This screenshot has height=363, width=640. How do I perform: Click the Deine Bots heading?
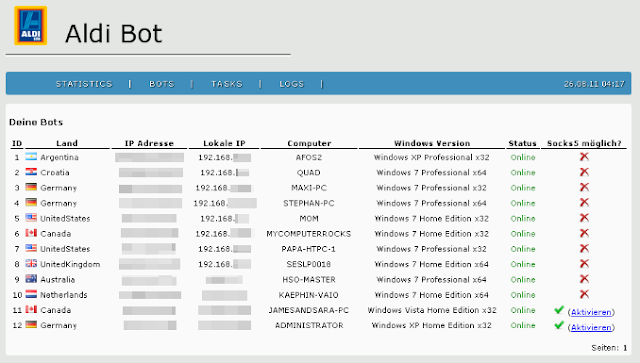point(36,122)
